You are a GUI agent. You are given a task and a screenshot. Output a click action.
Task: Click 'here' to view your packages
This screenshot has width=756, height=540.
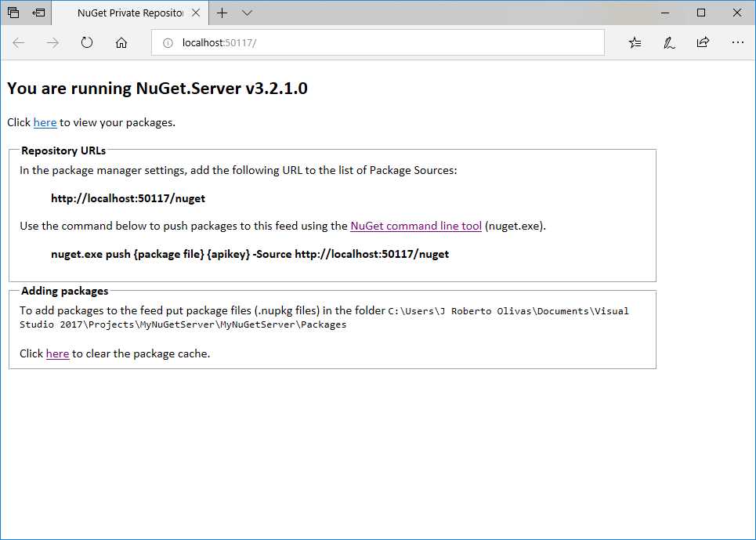[x=45, y=123]
